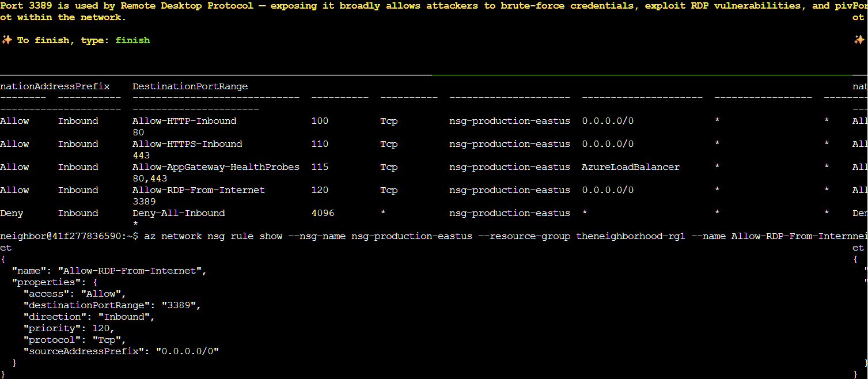868x379 pixels.
Task: Click the green 'finish' command word
Action: tap(132, 40)
